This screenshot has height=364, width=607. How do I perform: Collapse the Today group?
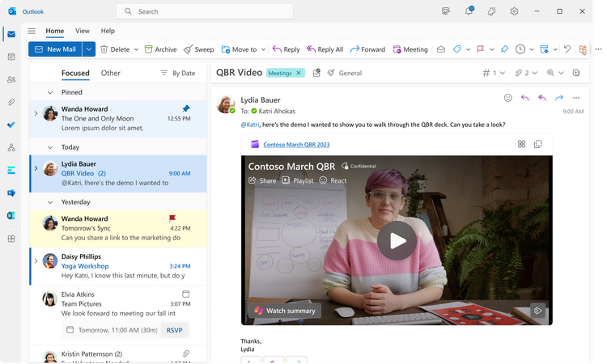[x=50, y=147]
